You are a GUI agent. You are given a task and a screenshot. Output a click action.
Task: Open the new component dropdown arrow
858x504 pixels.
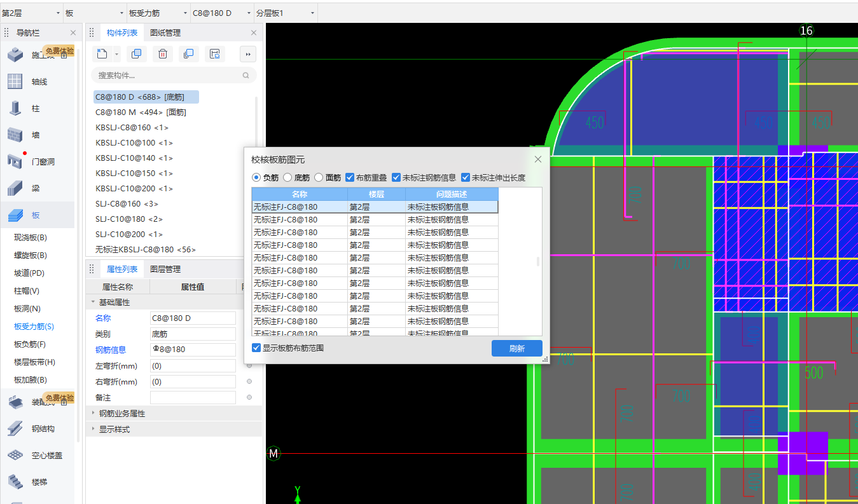[x=116, y=55]
